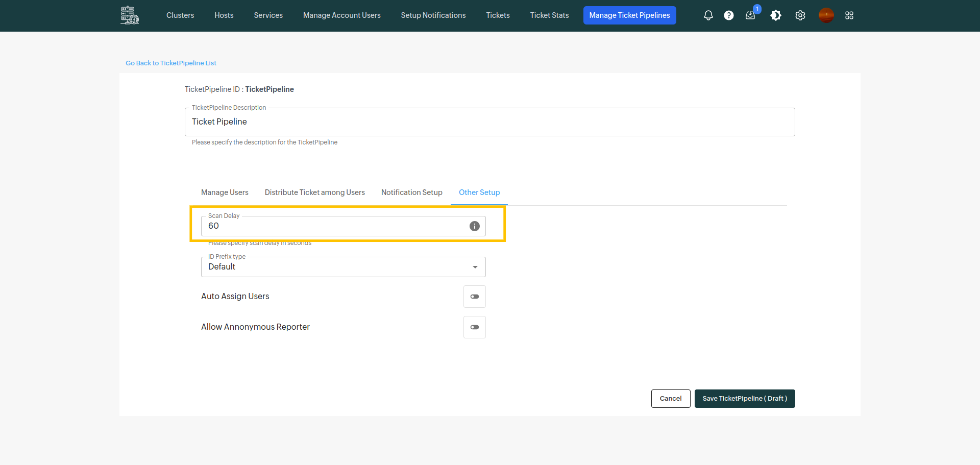Switch to the Manage Users tab
The width and height of the screenshot is (980, 465).
click(x=225, y=192)
